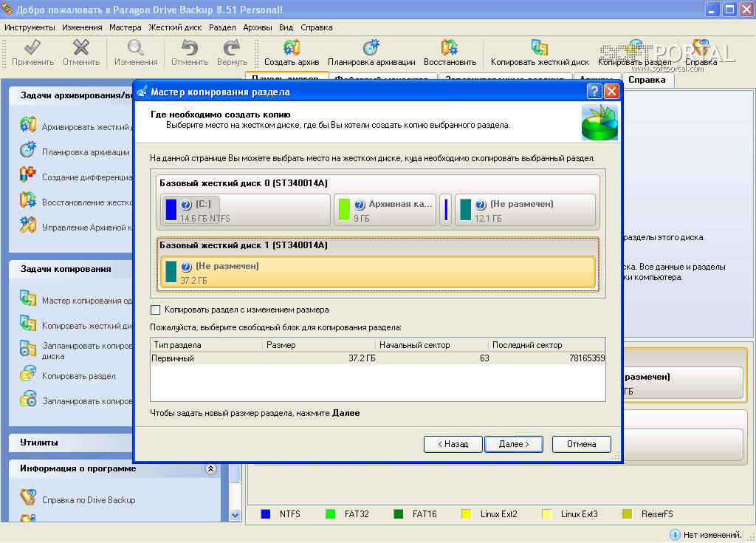
Task: Switch to the Справка tab
Action: tap(647, 80)
